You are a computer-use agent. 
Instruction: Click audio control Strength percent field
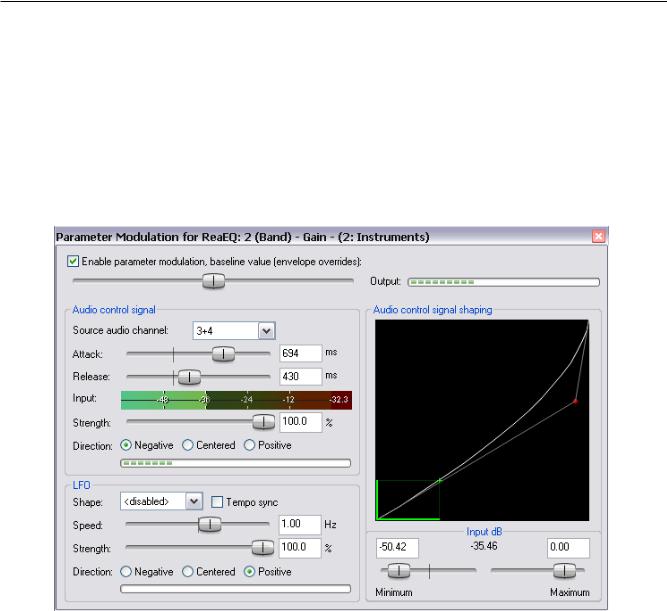(300, 422)
